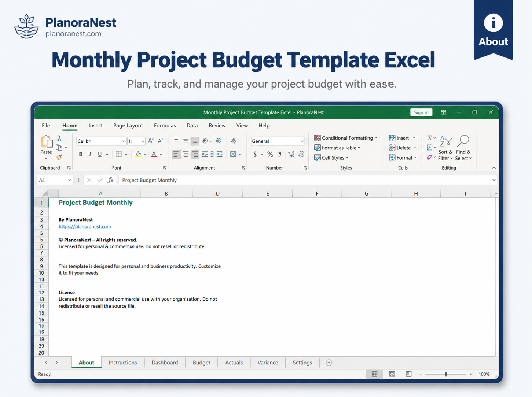Click Increase Decimal icon
This screenshot has width=532, height=397.
point(291,154)
